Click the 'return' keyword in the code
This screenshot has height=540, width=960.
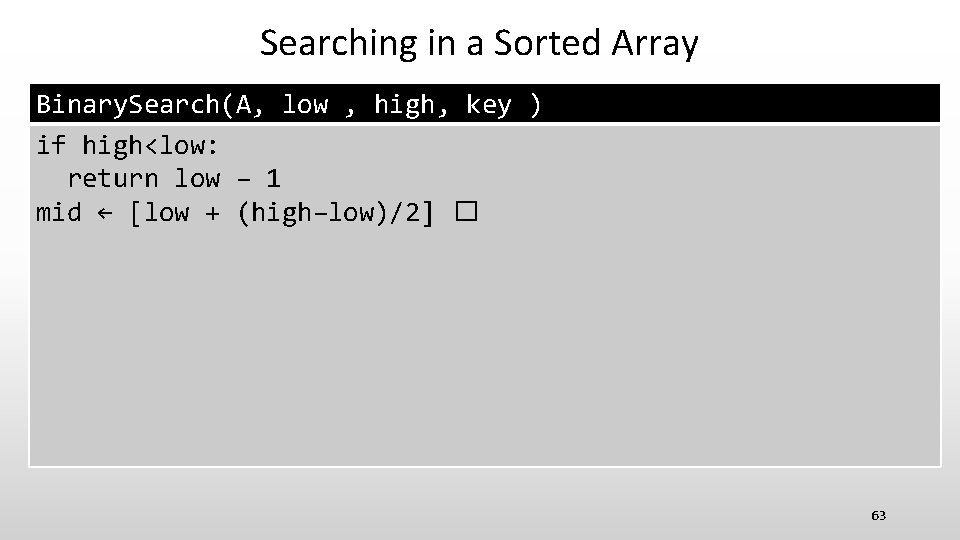[112, 179]
